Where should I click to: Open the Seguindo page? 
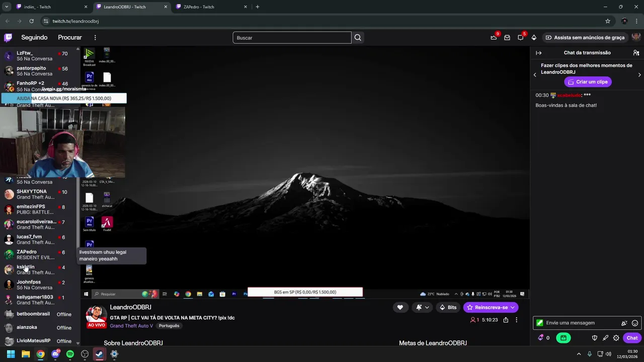point(34,38)
